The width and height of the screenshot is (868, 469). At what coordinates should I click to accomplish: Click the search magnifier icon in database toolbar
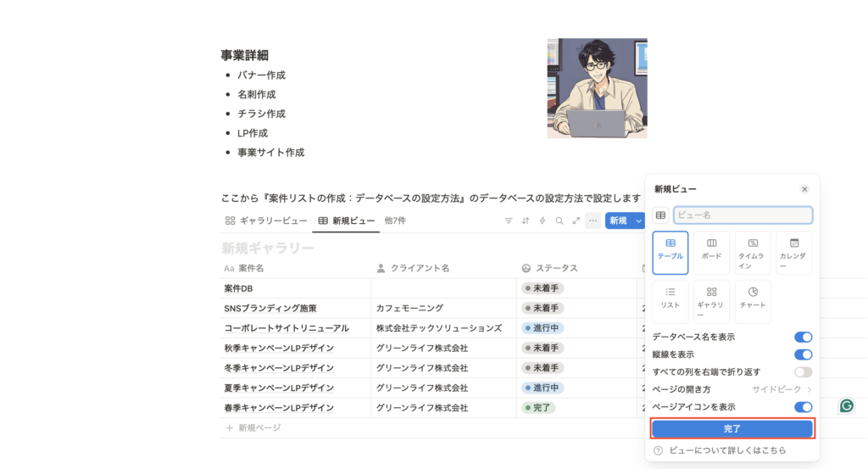pos(559,221)
